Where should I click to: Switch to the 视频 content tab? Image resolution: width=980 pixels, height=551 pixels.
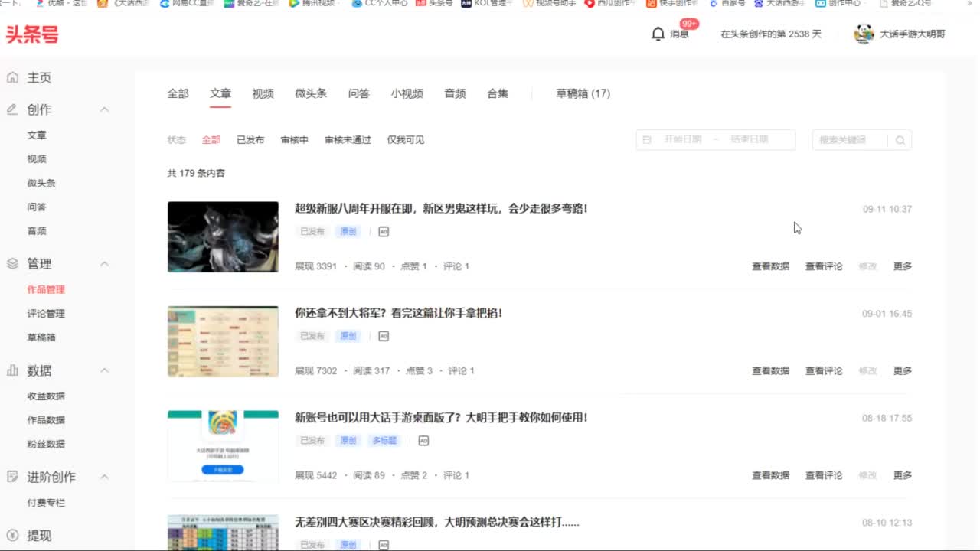point(263,93)
